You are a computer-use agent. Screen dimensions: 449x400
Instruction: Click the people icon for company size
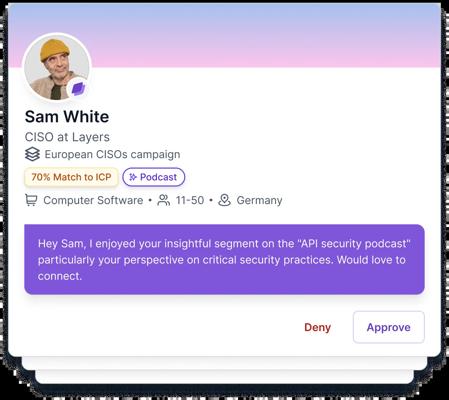click(164, 200)
